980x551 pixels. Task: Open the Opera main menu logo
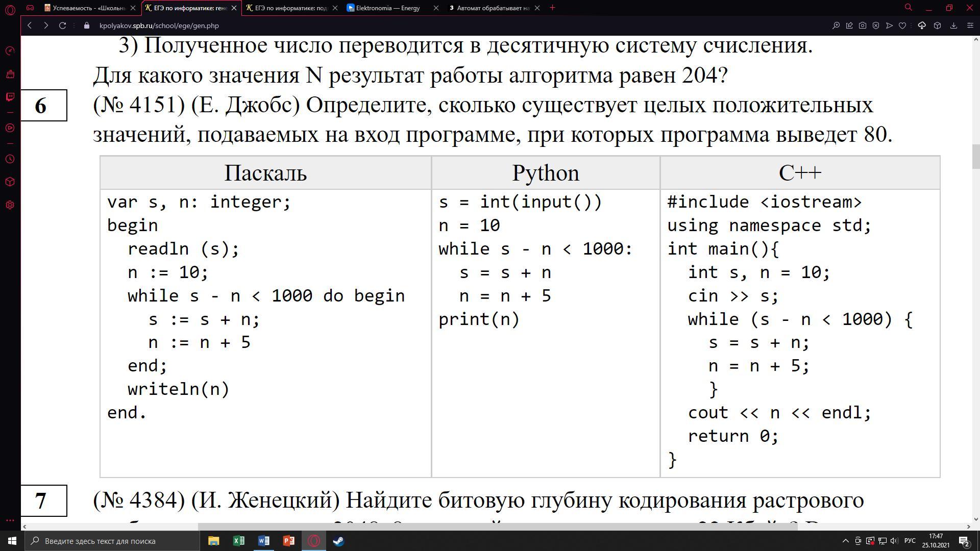point(10,9)
